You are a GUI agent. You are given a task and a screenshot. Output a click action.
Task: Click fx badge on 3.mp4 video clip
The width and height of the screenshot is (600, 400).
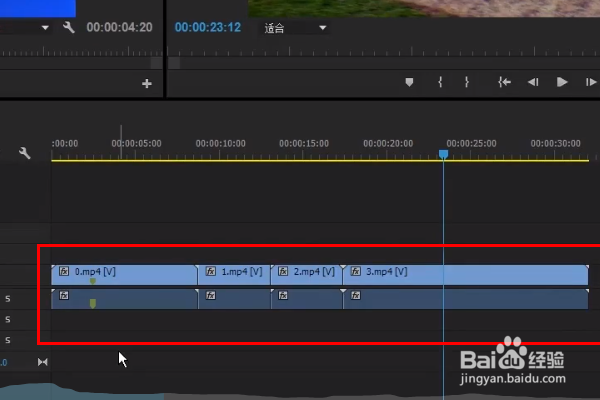point(355,271)
